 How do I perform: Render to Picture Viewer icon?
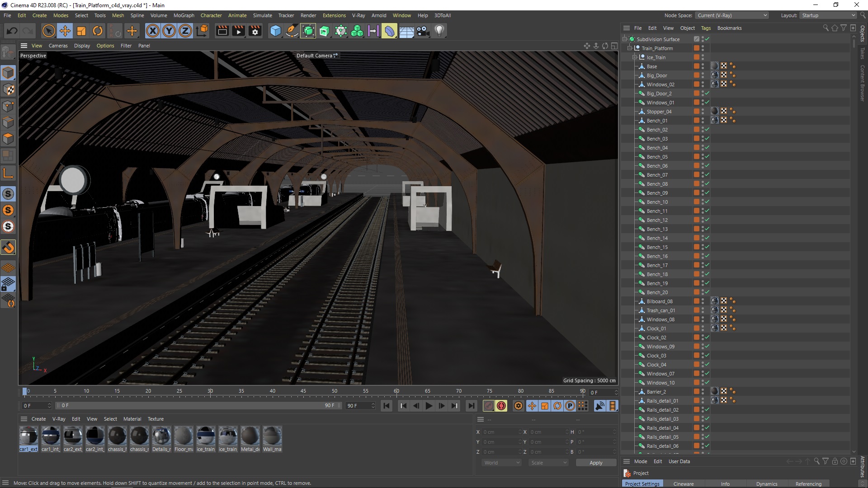[238, 31]
